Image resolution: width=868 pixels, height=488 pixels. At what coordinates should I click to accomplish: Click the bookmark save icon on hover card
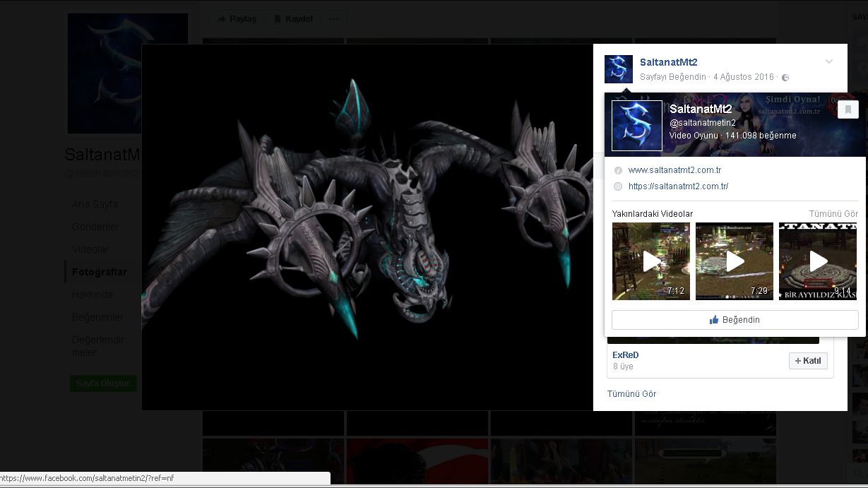tap(848, 109)
